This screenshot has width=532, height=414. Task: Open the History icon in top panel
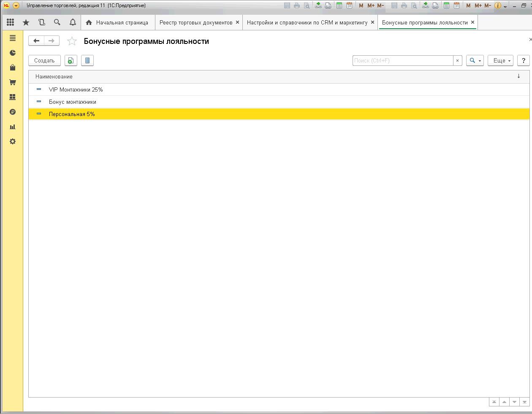pyautogui.click(x=41, y=22)
